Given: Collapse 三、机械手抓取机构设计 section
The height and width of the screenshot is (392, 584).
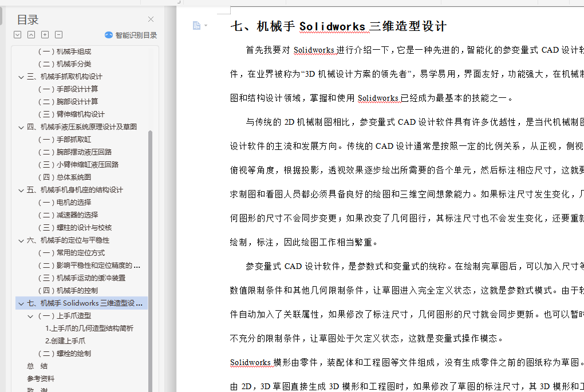Looking at the screenshot, I should point(21,77).
